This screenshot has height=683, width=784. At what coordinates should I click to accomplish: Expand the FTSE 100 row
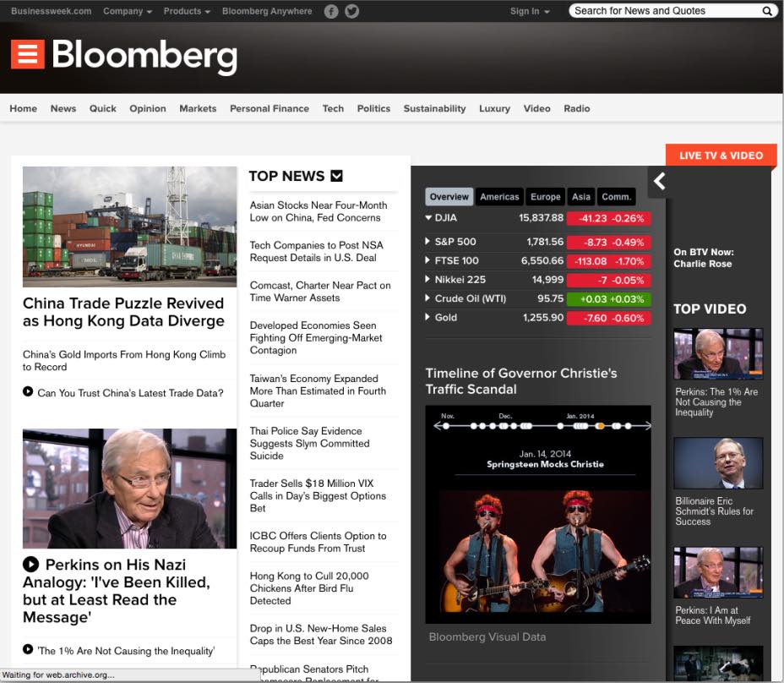pyautogui.click(x=427, y=260)
